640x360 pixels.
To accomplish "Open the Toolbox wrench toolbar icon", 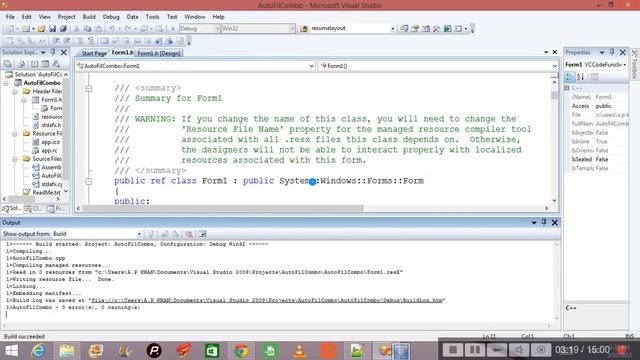I will pos(437,29).
